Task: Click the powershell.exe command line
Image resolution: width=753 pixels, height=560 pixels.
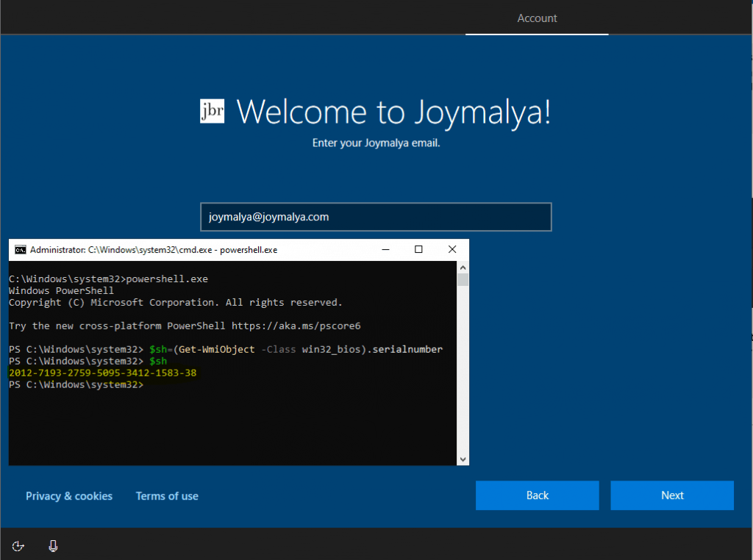Action: [108, 279]
